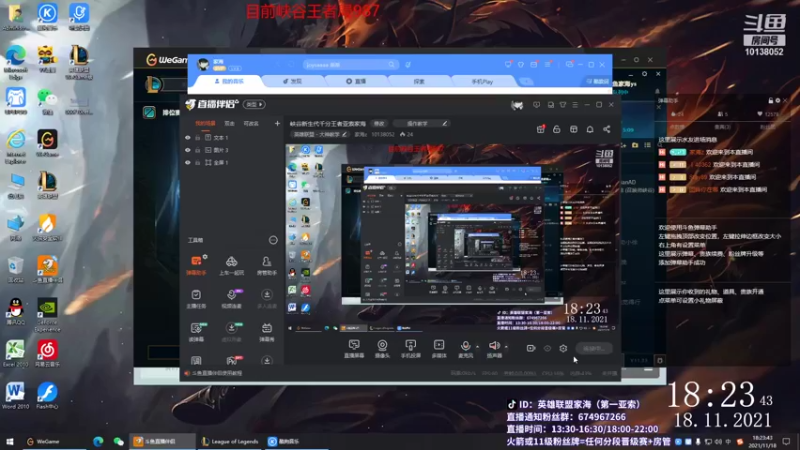Edit the 英雄联盟 category tag
Image resolution: width=800 pixels, height=450 pixels.
[x=320, y=135]
